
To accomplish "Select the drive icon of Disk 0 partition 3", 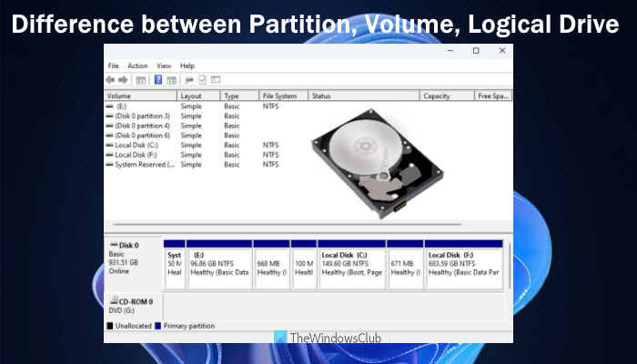I will coord(109,116).
